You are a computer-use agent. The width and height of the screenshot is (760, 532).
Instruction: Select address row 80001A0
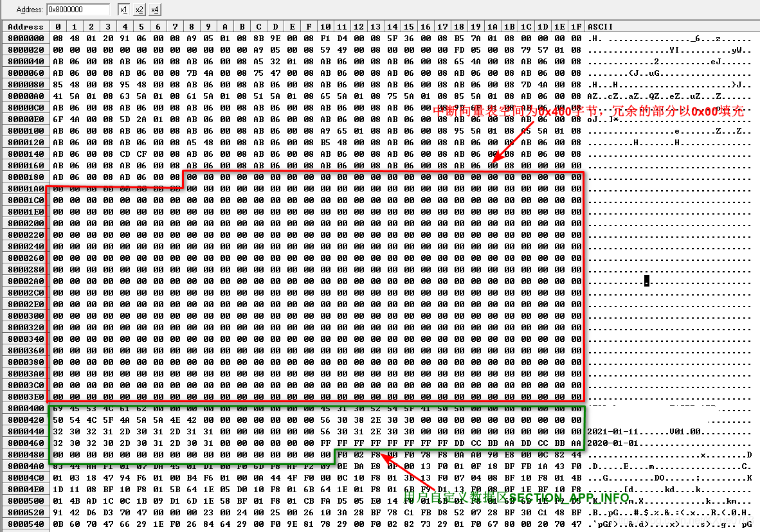pos(26,188)
